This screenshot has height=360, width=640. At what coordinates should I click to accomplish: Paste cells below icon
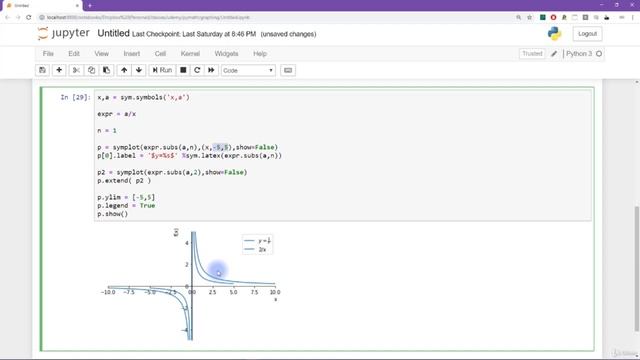106,70
